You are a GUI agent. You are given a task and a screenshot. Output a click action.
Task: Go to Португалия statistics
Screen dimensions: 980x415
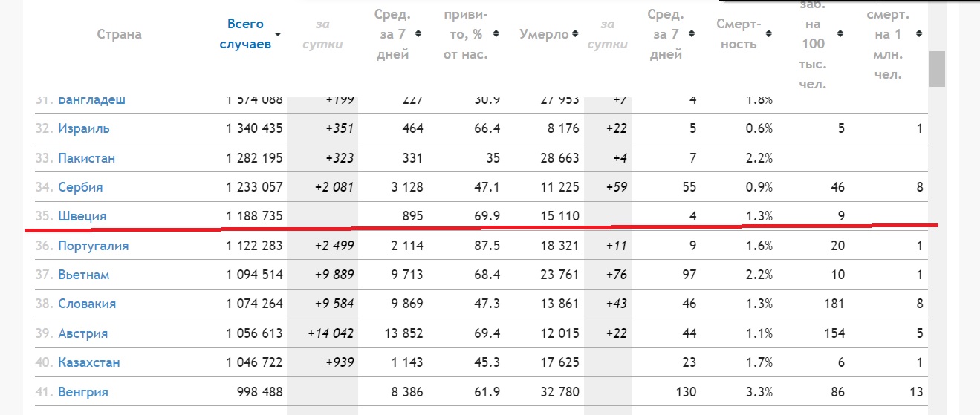(94, 246)
